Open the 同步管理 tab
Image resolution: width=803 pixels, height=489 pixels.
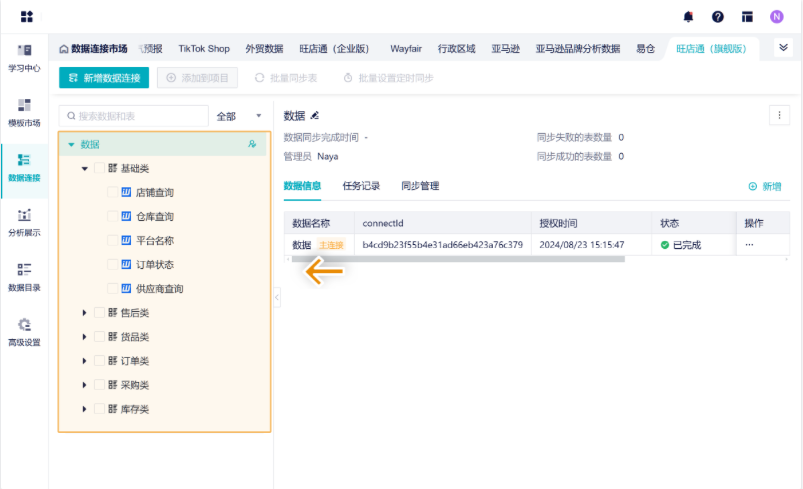pos(420,186)
